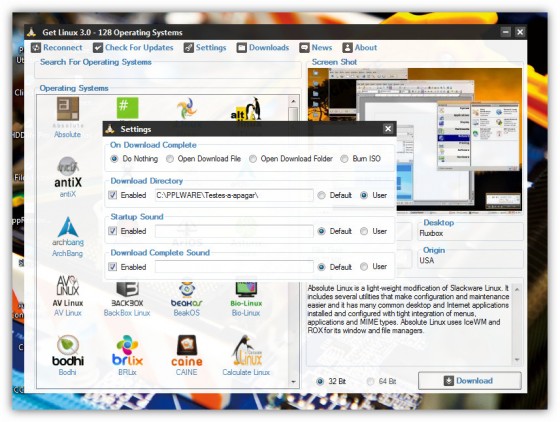Click the Search For Operating Systems field

[x=168, y=72]
